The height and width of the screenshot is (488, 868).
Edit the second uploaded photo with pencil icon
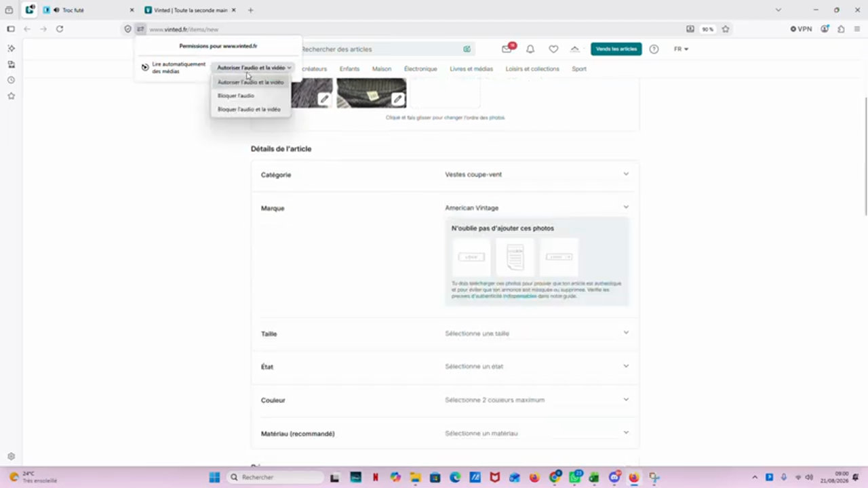click(x=398, y=100)
